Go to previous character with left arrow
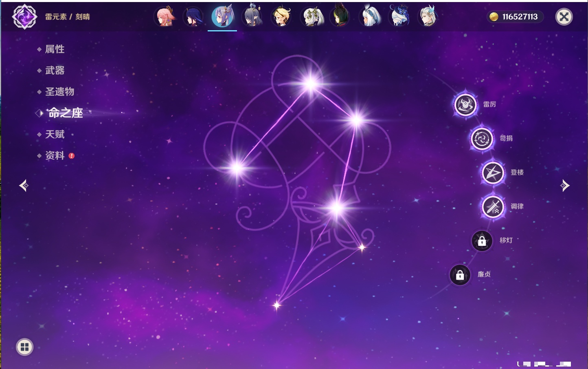This screenshot has width=588, height=369. (x=24, y=186)
